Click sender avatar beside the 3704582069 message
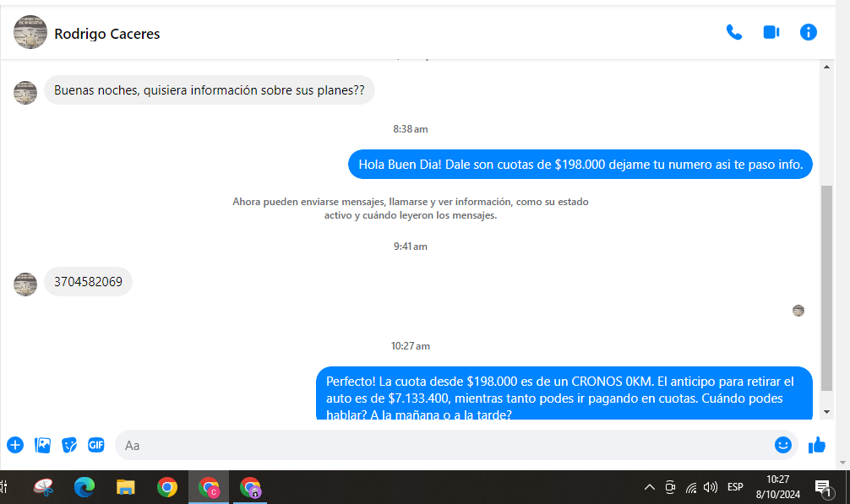This screenshot has width=850, height=504. [x=25, y=285]
